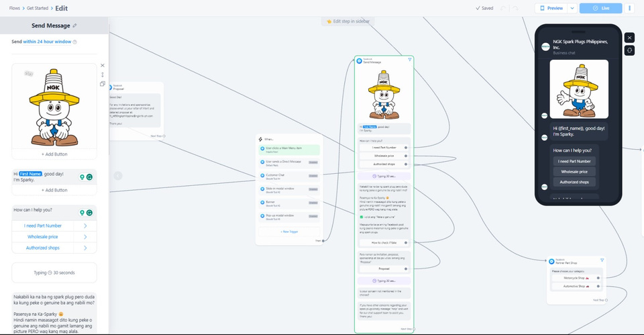
Task: Open the lightbulb icon in 'How can I help you?' block
Action: [x=82, y=213]
